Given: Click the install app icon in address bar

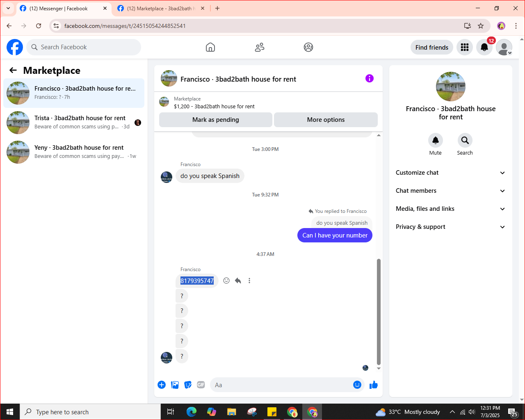Looking at the screenshot, I should (x=468, y=26).
